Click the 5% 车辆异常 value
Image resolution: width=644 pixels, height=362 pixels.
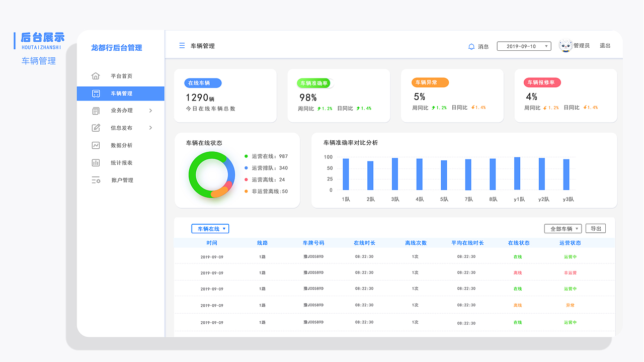420,97
